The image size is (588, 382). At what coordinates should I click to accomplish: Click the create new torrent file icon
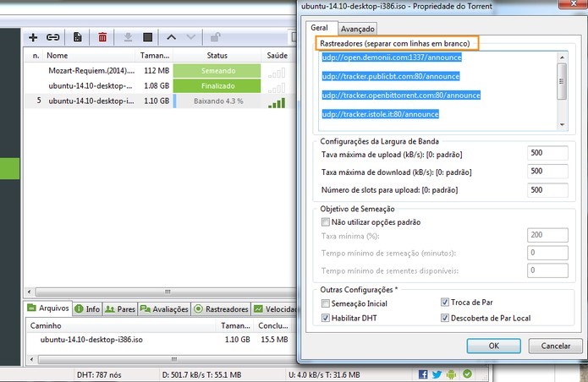coord(77,37)
